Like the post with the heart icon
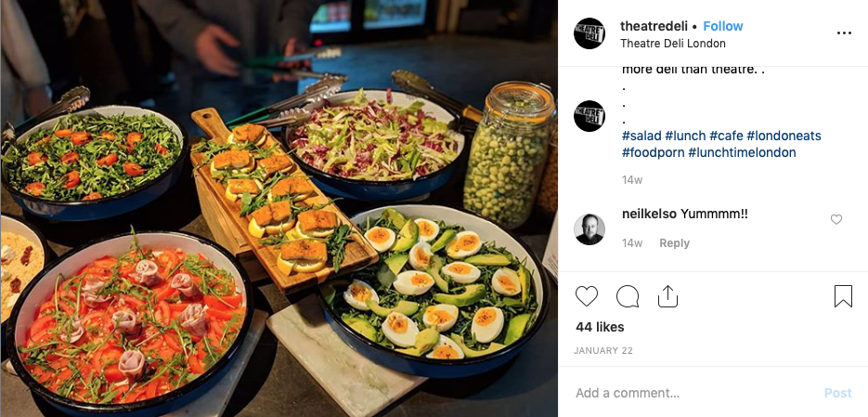 click(x=586, y=296)
